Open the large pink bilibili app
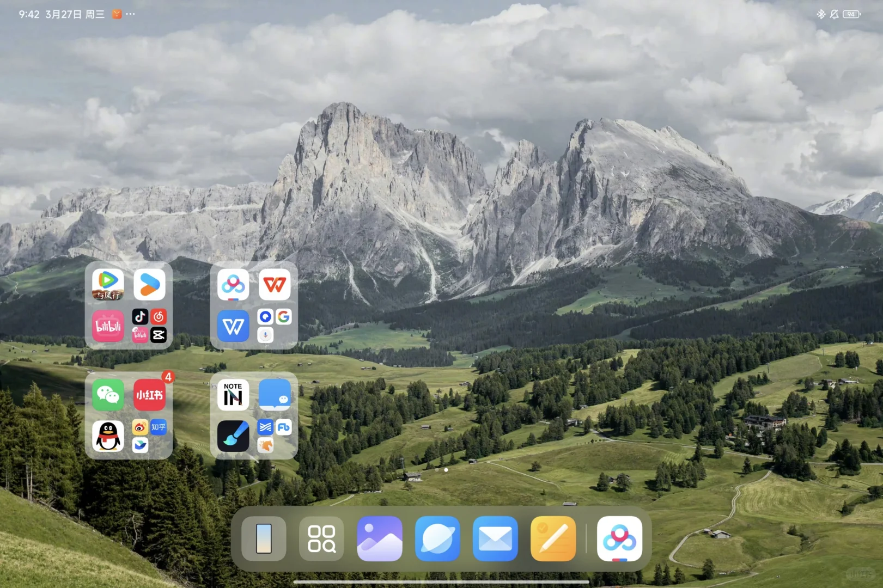The image size is (883, 588). coord(108,327)
